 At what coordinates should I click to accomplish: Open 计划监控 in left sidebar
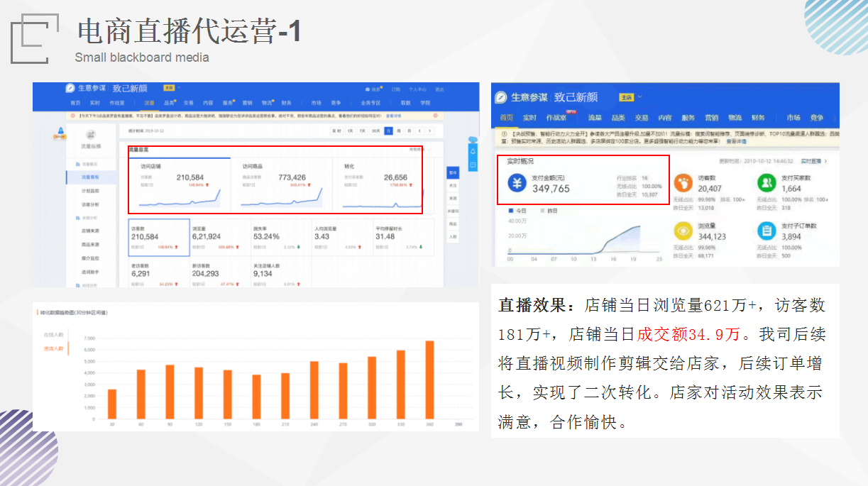click(x=90, y=191)
